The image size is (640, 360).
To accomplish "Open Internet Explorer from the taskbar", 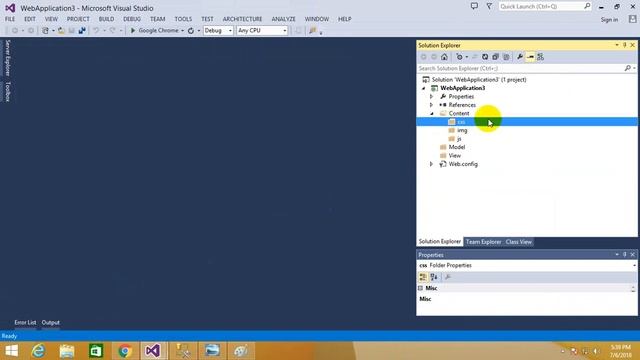I will coord(38,351).
